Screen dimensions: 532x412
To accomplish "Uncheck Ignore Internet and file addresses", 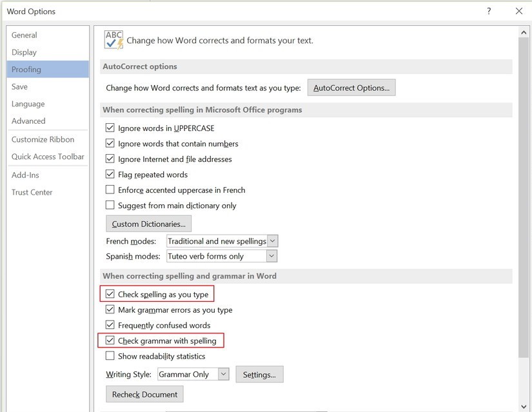I will pyautogui.click(x=110, y=159).
